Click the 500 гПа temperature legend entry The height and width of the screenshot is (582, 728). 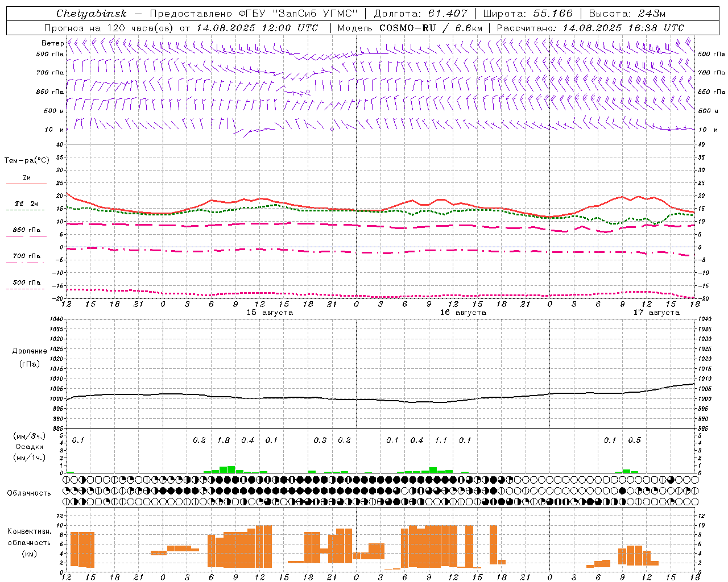pos(26,282)
